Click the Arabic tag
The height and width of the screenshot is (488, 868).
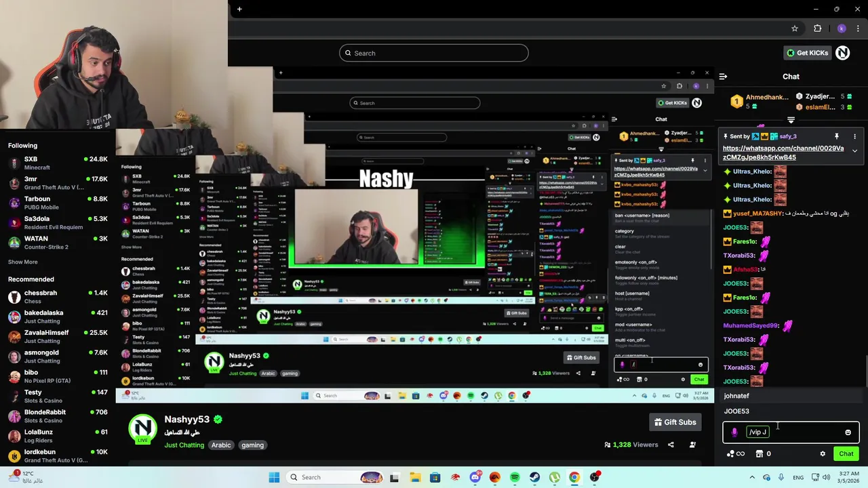(221, 445)
